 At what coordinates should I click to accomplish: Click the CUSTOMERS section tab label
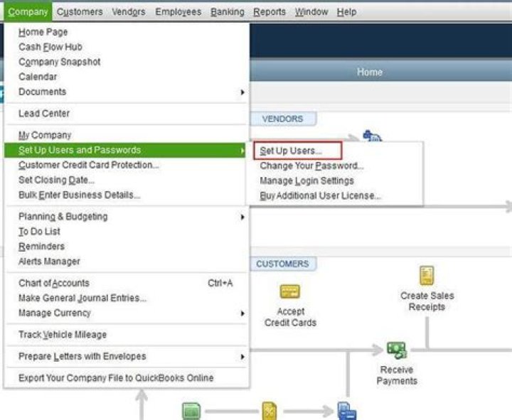pyautogui.click(x=283, y=264)
